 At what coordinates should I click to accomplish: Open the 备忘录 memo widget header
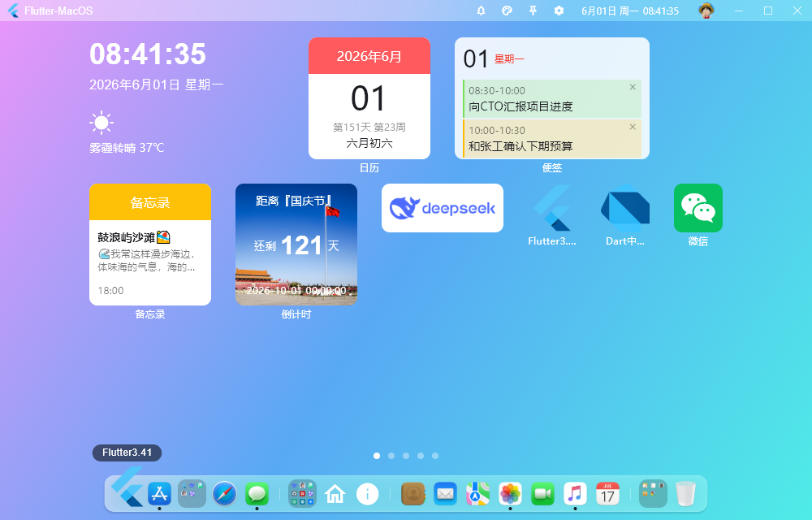(150, 202)
